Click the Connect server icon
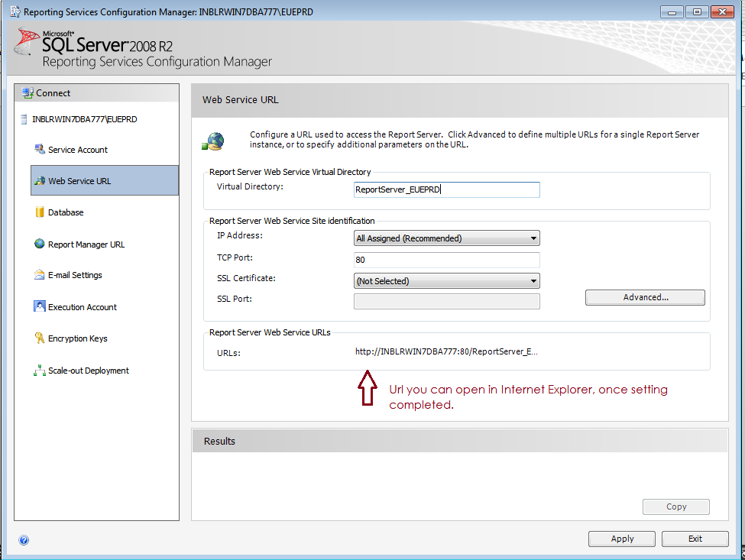The image size is (745, 560). point(28,93)
